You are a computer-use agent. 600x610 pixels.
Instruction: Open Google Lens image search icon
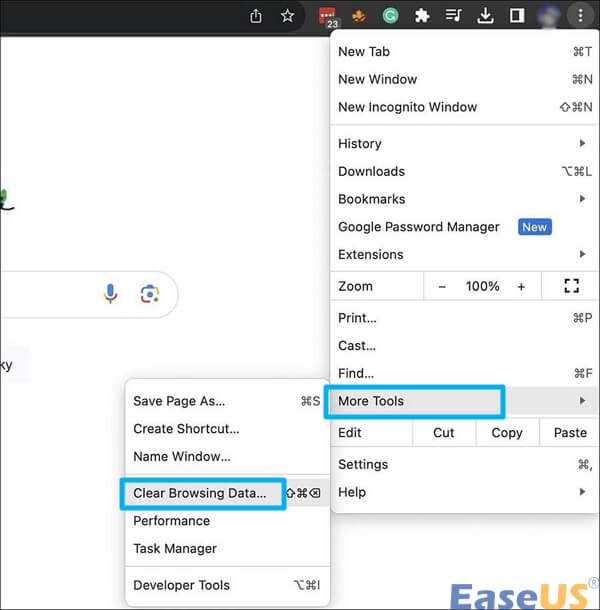(x=150, y=293)
